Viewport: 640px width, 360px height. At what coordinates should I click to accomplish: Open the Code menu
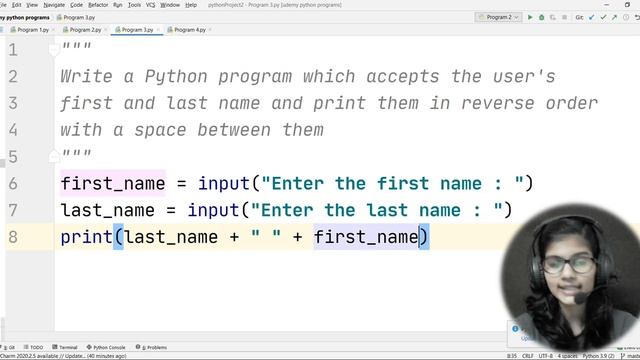pos(76,5)
